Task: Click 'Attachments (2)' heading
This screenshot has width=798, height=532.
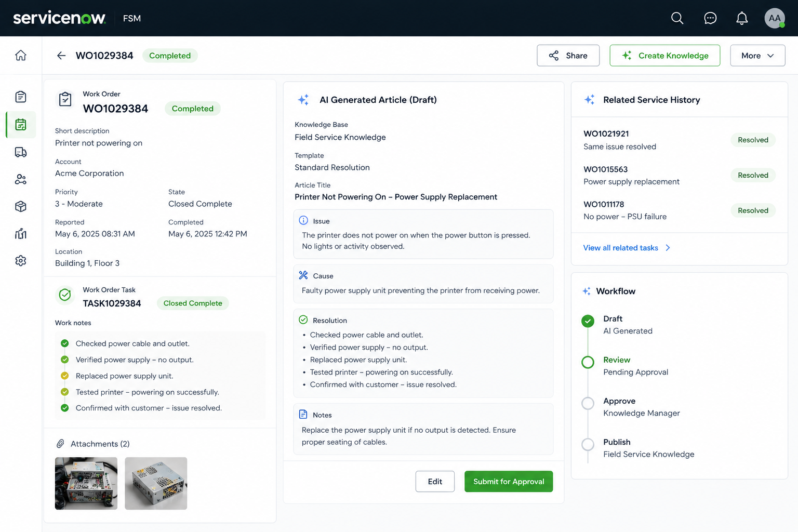Action: tap(100, 444)
